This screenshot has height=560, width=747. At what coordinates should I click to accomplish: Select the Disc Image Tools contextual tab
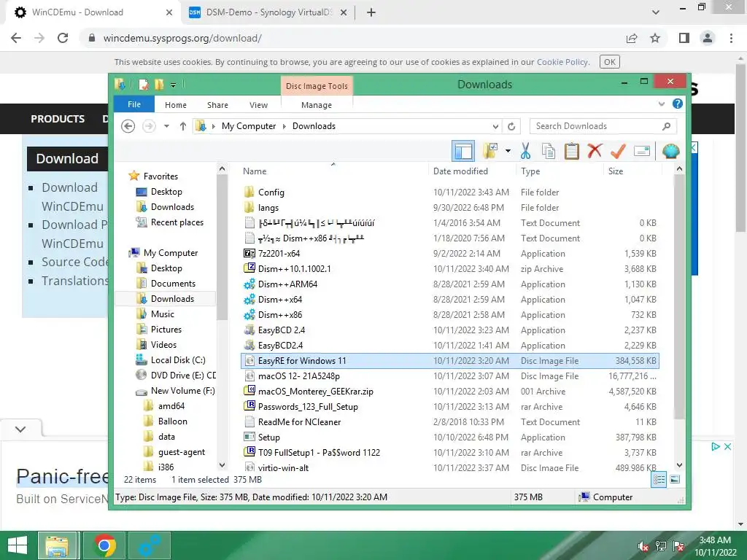(x=317, y=86)
